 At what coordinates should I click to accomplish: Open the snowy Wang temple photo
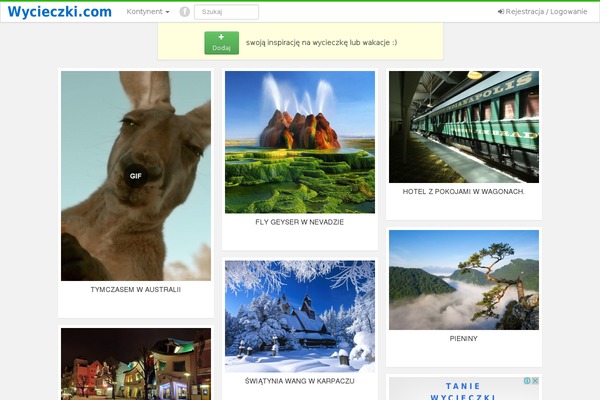point(300,317)
